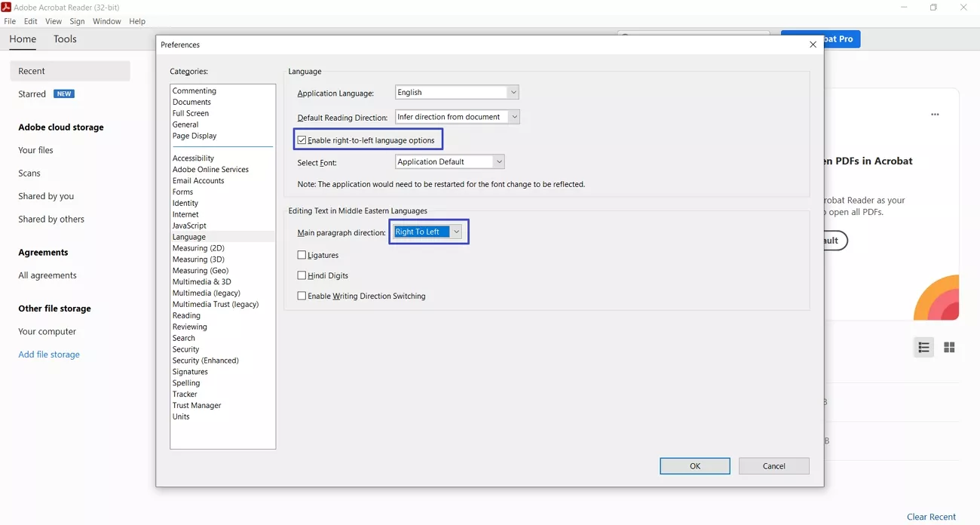Screen dimensions: 980x525
Task: Check the Hindi Digits box
Action: [x=302, y=275]
